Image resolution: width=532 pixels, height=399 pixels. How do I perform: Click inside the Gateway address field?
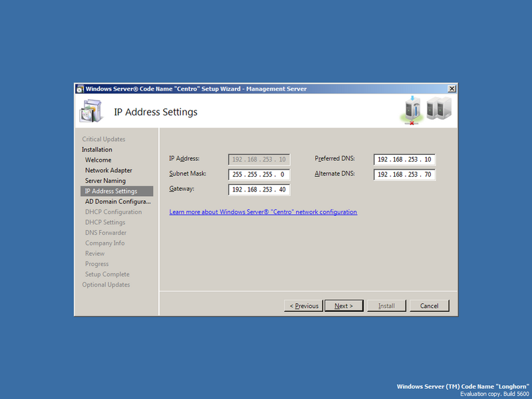[258, 190]
